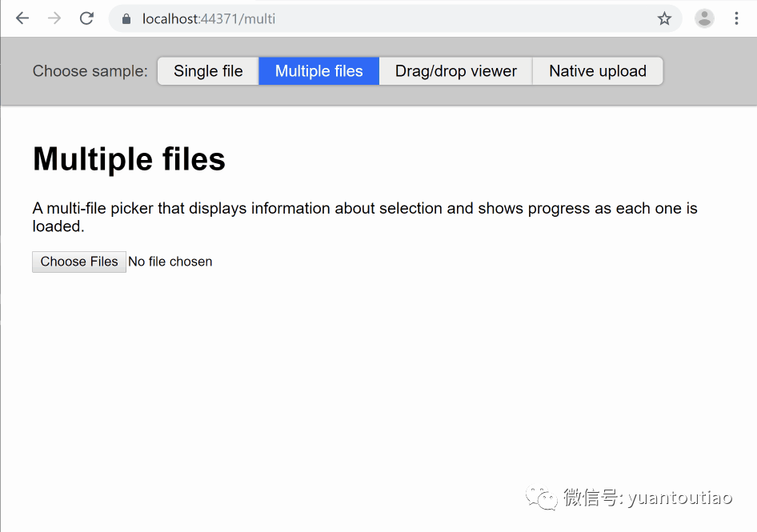The width and height of the screenshot is (757, 532).
Task: Go to the Native upload sample
Action: (x=598, y=71)
